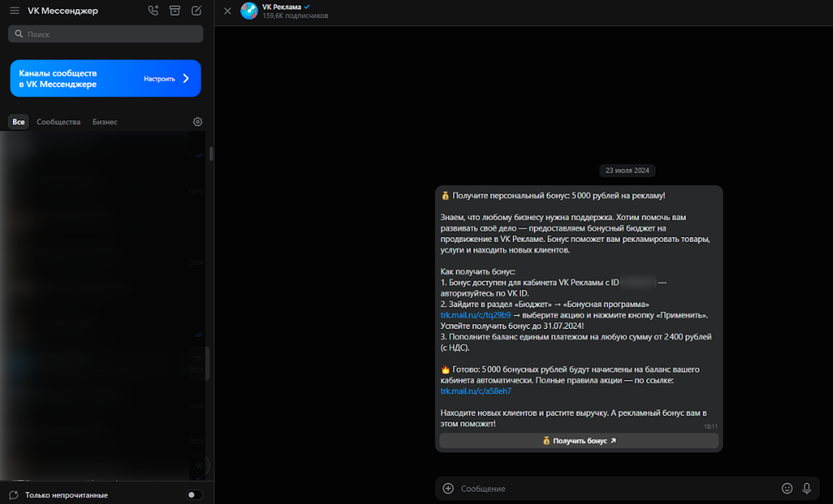
Task: Switch to the Сообщества tab
Action: coord(58,122)
